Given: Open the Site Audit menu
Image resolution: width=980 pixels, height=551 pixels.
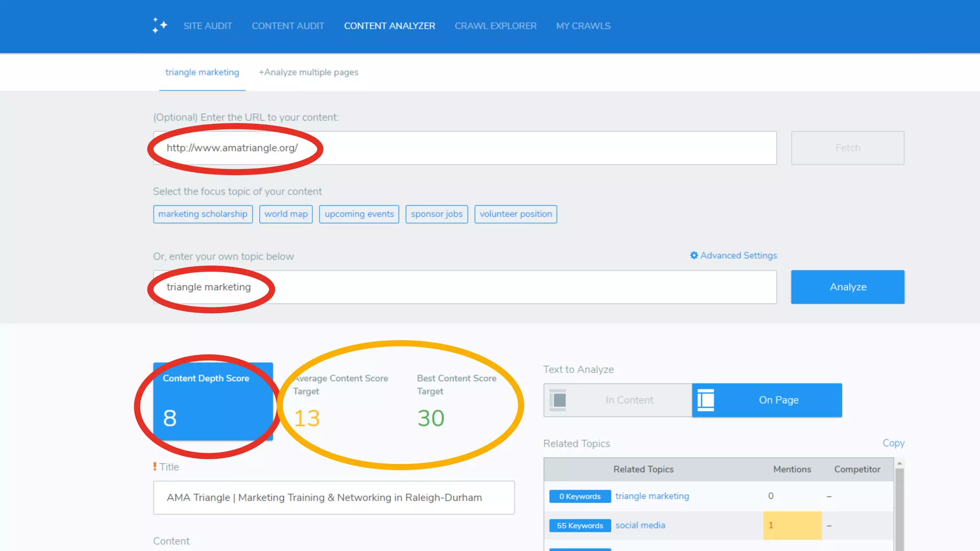Looking at the screenshot, I should pyautogui.click(x=208, y=26).
